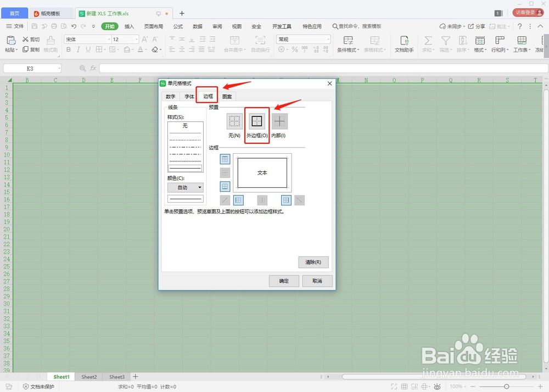The image size is (549, 392).
Task: Click the 粘贴 paste icon
Action: (x=11, y=41)
